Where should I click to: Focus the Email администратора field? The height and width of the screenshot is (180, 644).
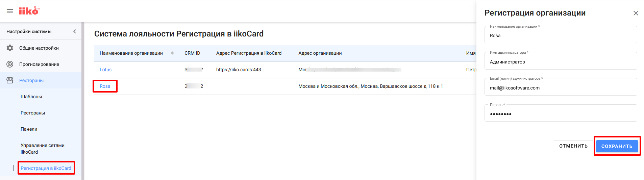[560, 88]
